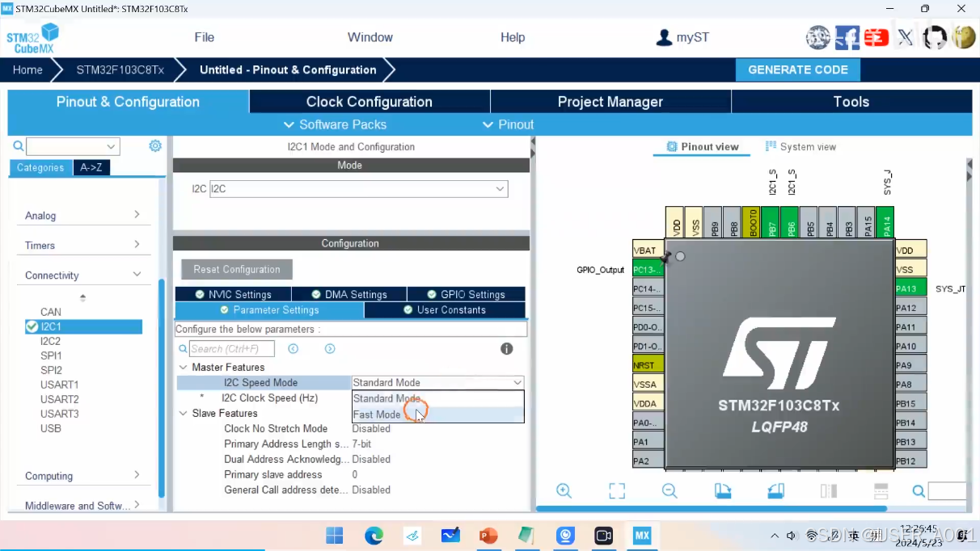980x551 pixels.
Task: Switch to the Tools tab
Action: [x=851, y=102]
